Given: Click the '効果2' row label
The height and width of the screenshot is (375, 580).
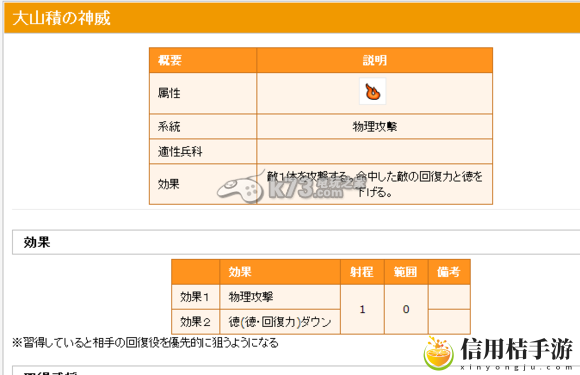Looking at the screenshot, I should (195, 322).
